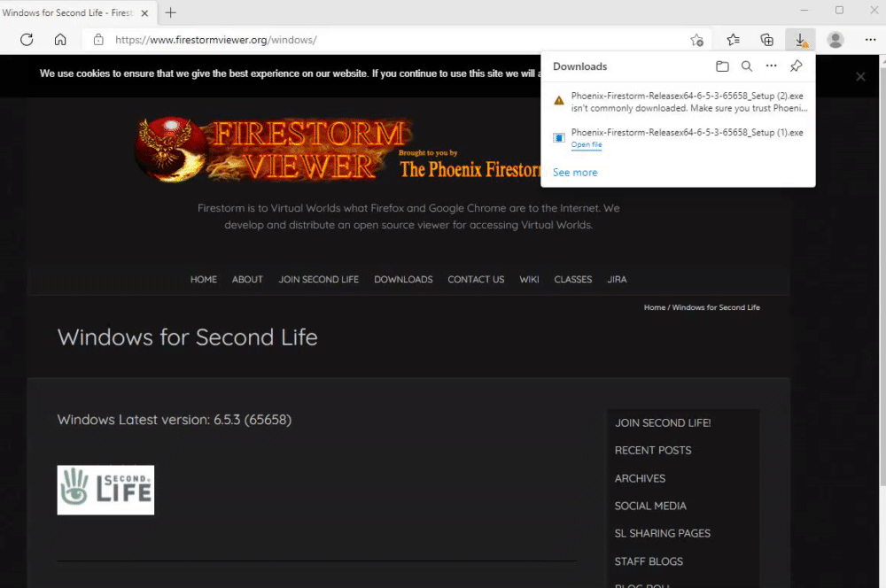
Task: Open browser Settings and more menu
Action: (x=870, y=40)
